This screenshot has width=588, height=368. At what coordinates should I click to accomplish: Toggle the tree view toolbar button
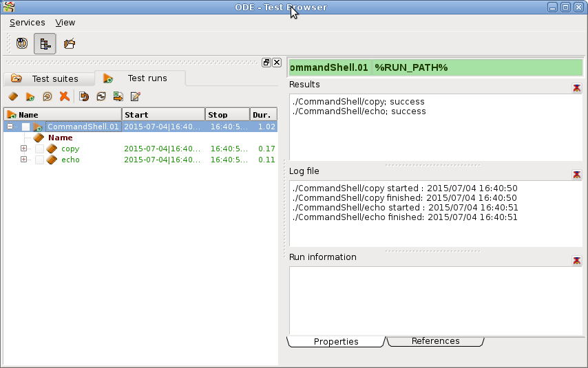point(45,44)
